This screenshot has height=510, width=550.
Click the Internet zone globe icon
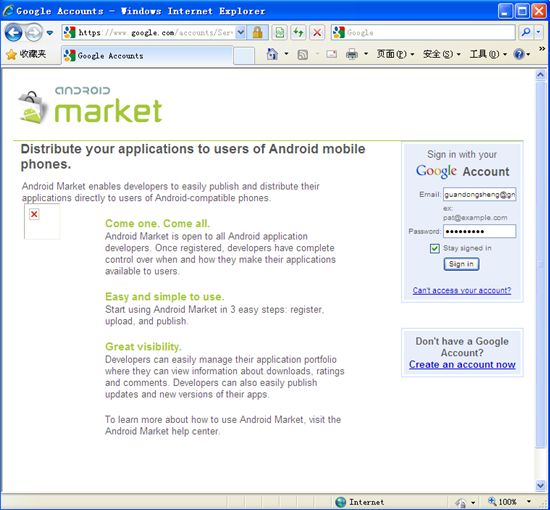point(340,502)
